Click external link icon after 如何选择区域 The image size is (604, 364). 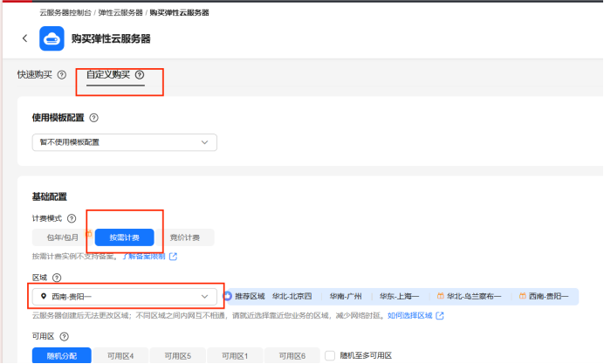click(440, 316)
